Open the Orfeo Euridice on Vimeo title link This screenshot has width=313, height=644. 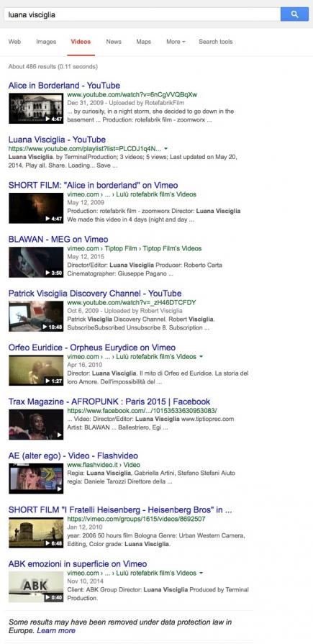pos(92,348)
